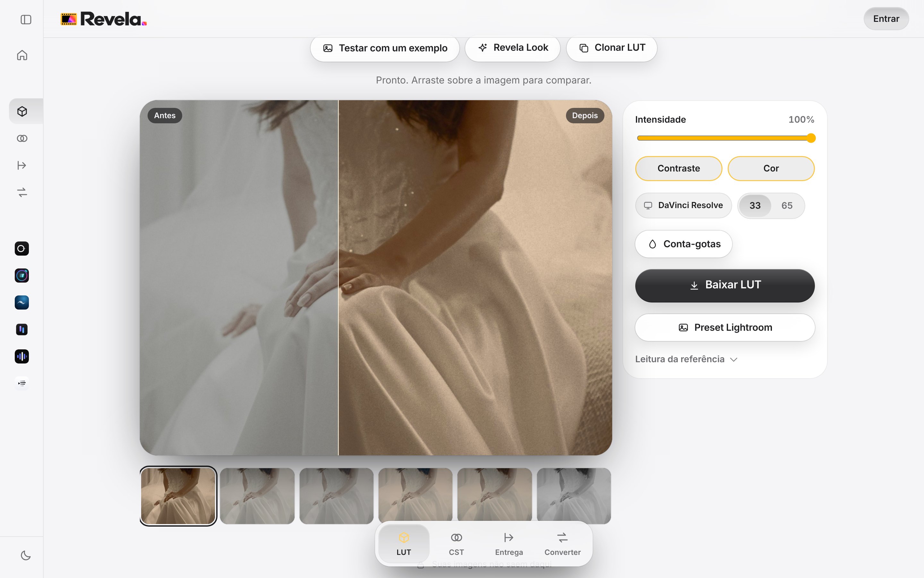924x578 pixels.
Task: Click the Entrar login button
Action: pos(886,19)
